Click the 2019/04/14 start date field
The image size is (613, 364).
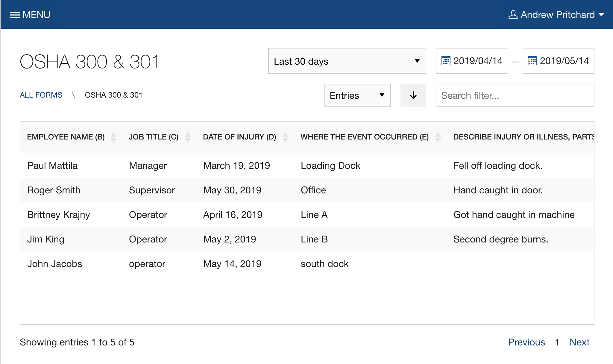tap(472, 61)
